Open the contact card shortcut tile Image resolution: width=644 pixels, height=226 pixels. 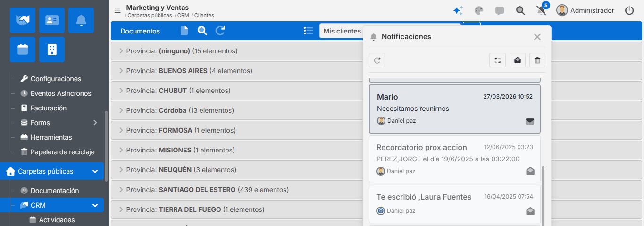pos(52,20)
